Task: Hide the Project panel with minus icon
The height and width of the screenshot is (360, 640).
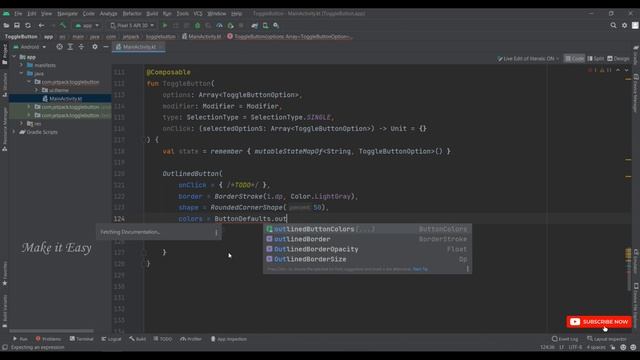Action: point(106,47)
